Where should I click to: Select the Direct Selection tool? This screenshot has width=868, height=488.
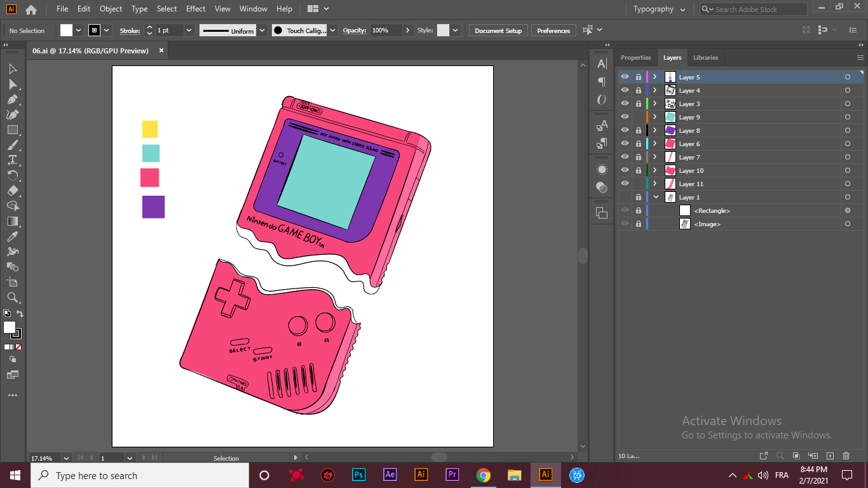click(x=13, y=84)
